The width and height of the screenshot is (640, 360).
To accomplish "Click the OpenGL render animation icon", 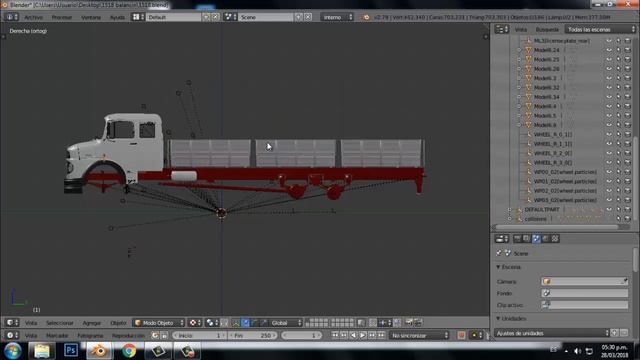I will click(418, 323).
